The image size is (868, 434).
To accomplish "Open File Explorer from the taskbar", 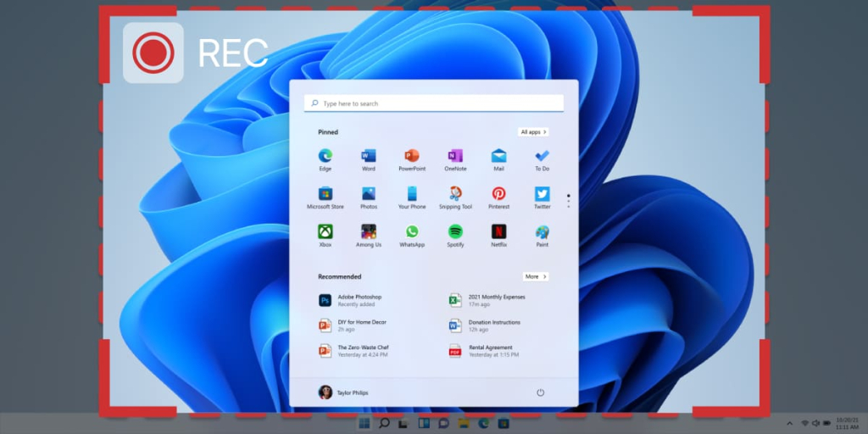I will [464, 424].
